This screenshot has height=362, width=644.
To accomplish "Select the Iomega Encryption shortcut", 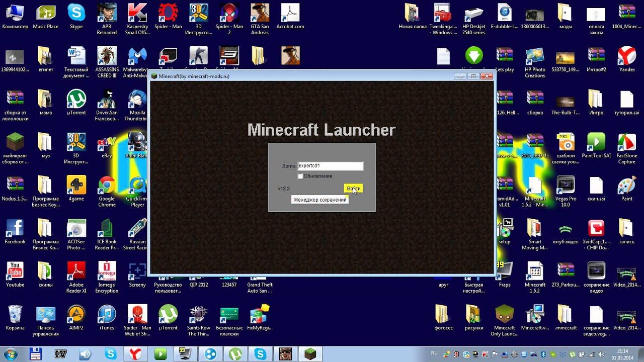I will (x=107, y=278).
